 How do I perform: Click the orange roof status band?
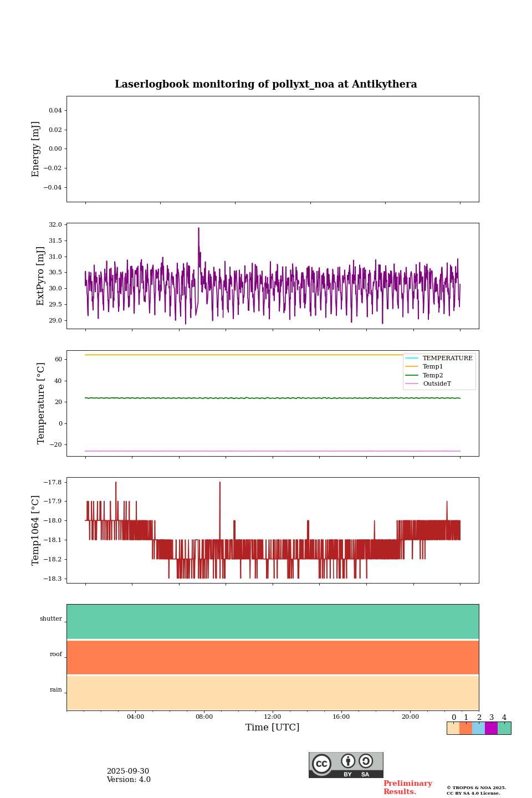pyautogui.click(x=273, y=657)
